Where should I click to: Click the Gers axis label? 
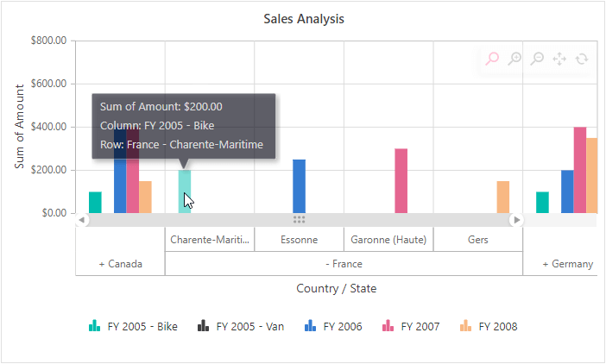[478, 239]
